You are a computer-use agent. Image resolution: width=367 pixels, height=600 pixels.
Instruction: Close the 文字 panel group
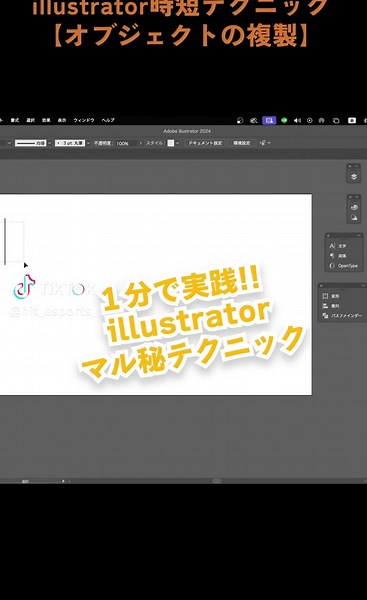[329, 235]
